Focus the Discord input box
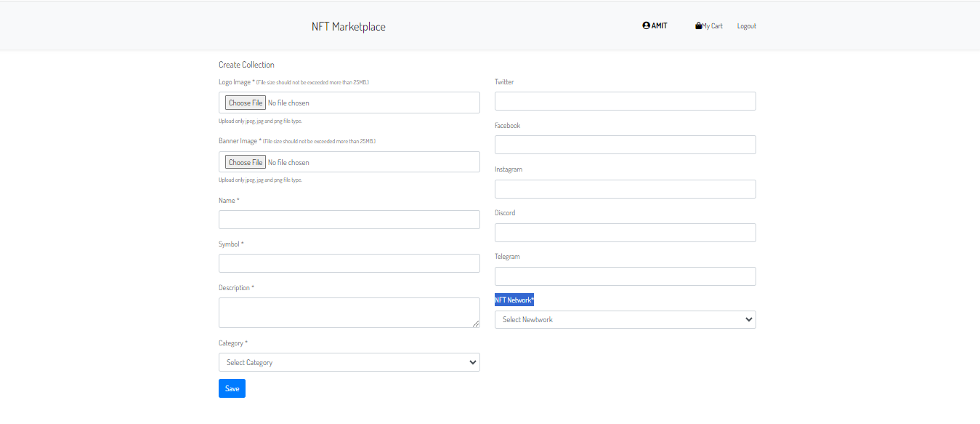This screenshot has height=424, width=980. [625, 232]
